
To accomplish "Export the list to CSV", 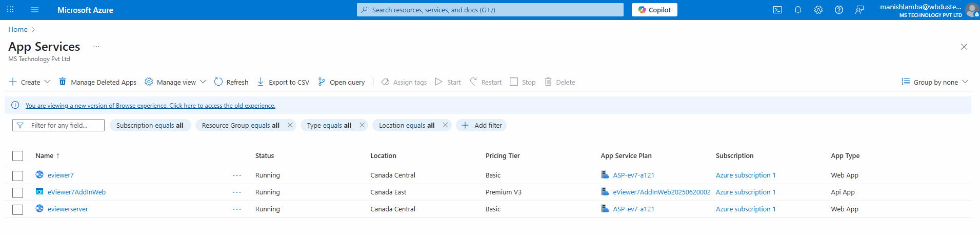I will 283,82.
